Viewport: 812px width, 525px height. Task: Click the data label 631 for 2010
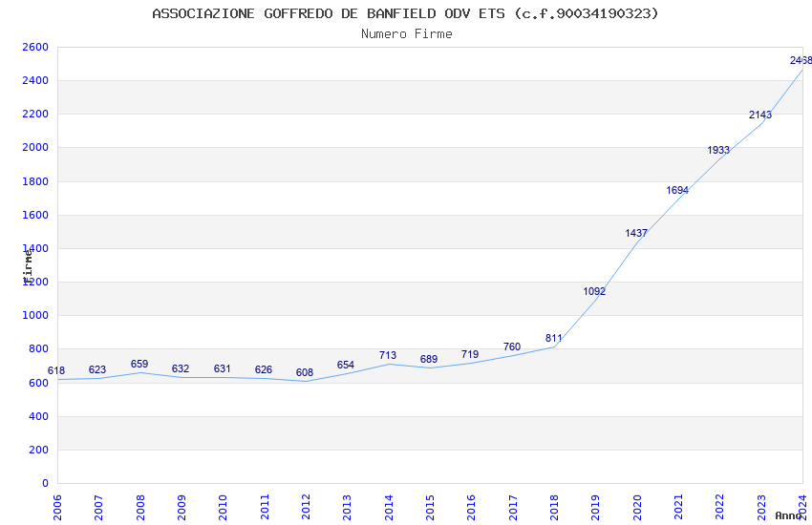pyautogui.click(x=223, y=368)
